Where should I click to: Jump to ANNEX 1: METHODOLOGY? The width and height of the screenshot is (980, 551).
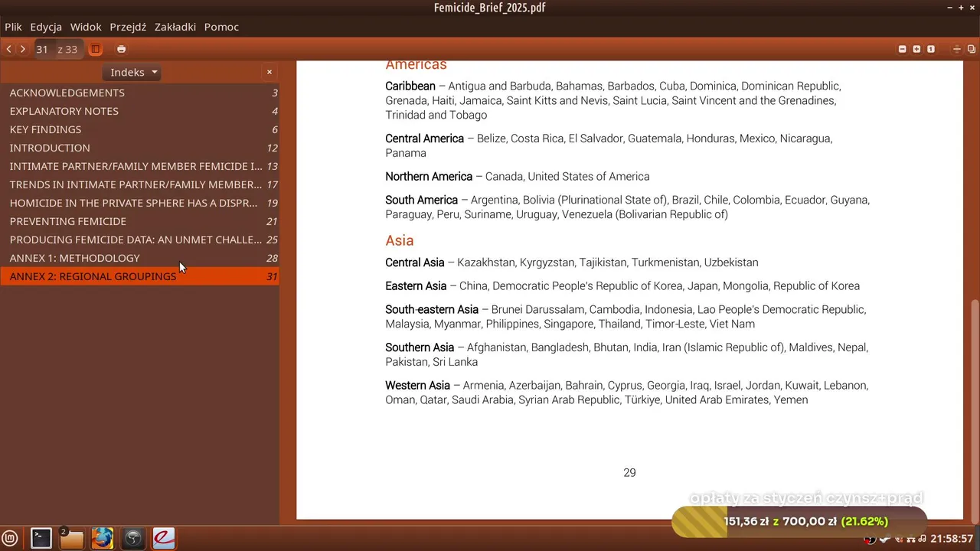click(x=139, y=258)
